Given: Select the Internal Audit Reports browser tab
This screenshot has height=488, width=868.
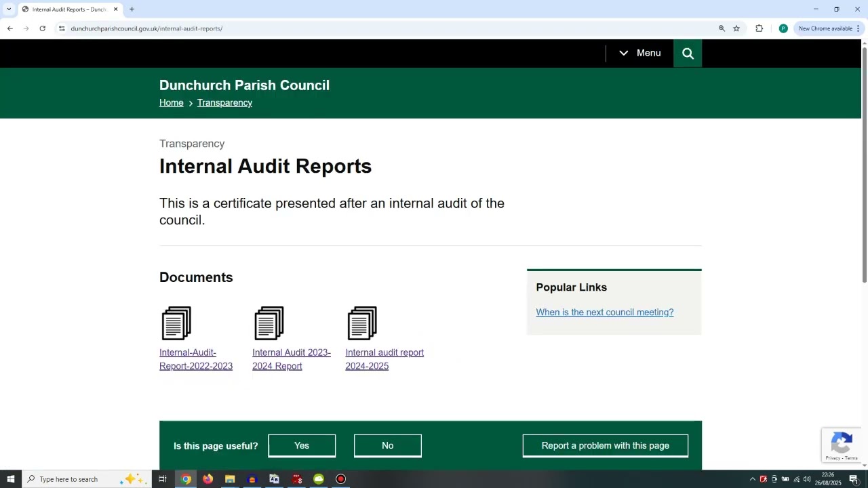Looking at the screenshot, I should pyautogui.click(x=69, y=9).
